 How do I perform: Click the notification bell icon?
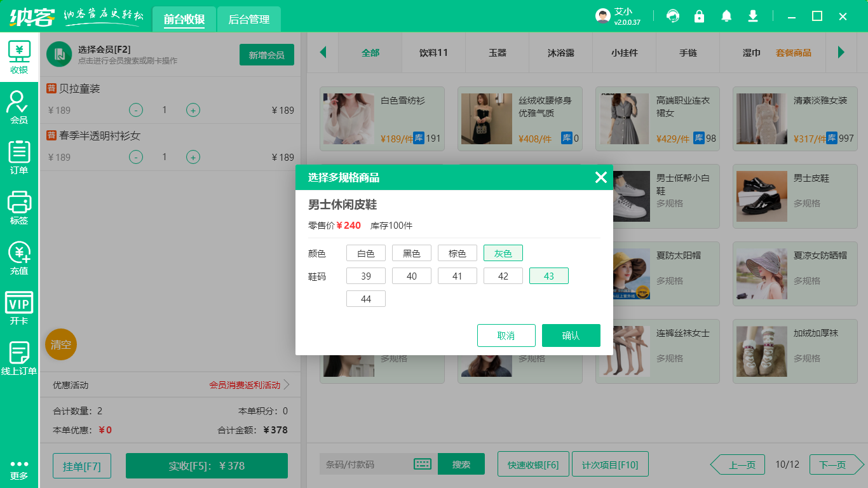(x=726, y=17)
